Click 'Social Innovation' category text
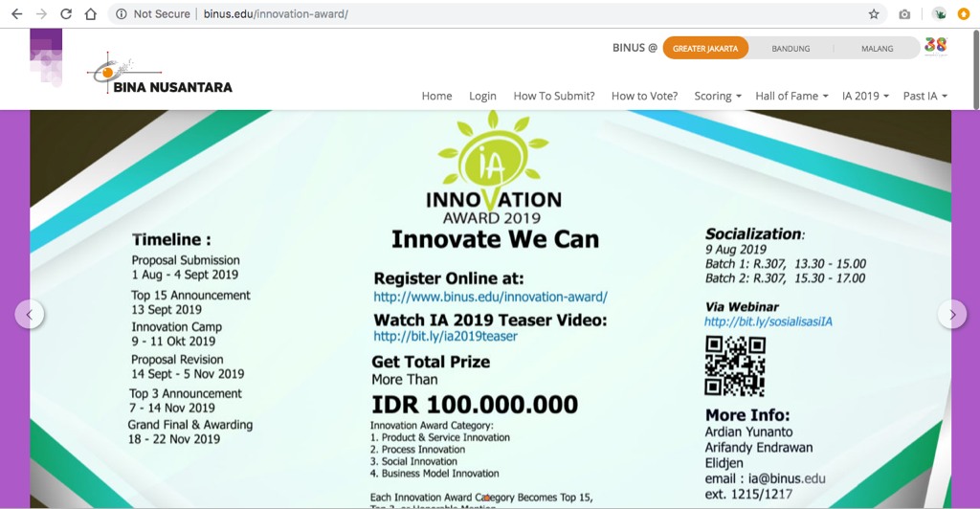This screenshot has height=509, width=980. [x=419, y=461]
